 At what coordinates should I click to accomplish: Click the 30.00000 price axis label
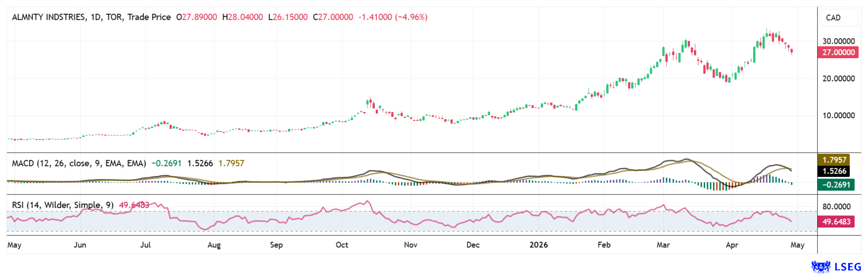(839, 41)
